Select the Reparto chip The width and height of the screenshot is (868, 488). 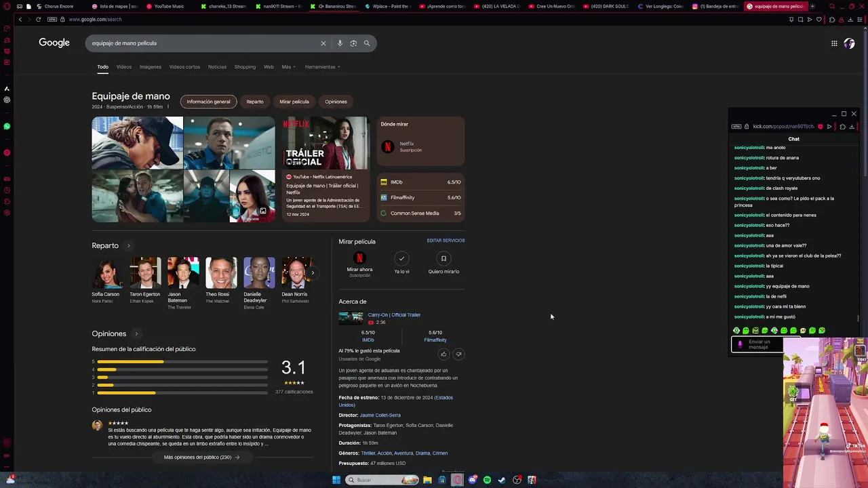click(x=255, y=102)
